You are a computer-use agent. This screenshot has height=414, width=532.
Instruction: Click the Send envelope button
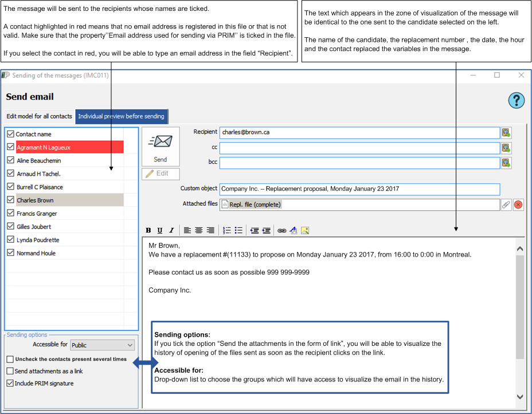click(x=161, y=147)
